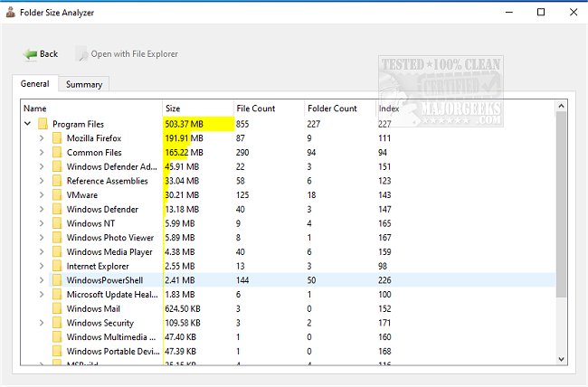This screenshot has width=588, height=387.
Task: Select the Mozilla Firefox folder icon
Action: point(57,138)
